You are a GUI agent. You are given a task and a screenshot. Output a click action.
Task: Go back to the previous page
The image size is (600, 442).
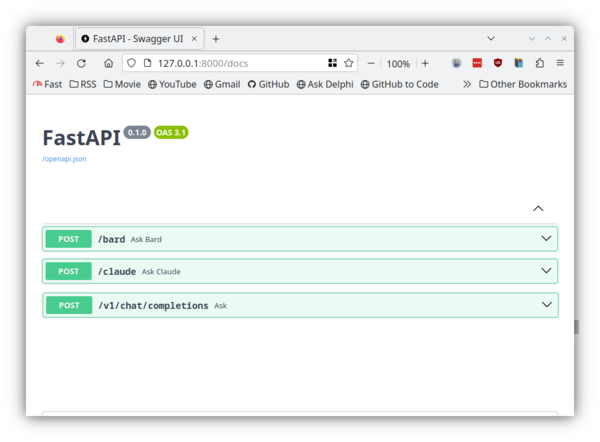click(x=40, y=63)
